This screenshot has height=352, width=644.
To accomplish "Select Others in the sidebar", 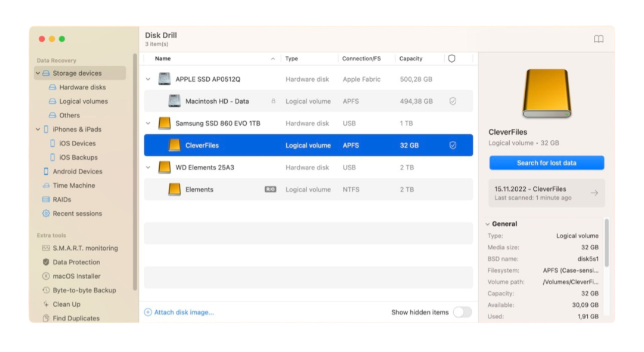I will coord(69,115).
